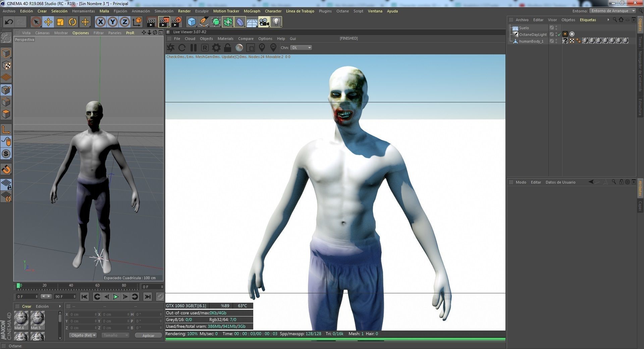This screenshot has height=349, width=644.
Task: Send scene to Octane Live Viewer
Action: click(x=171, y=48)
